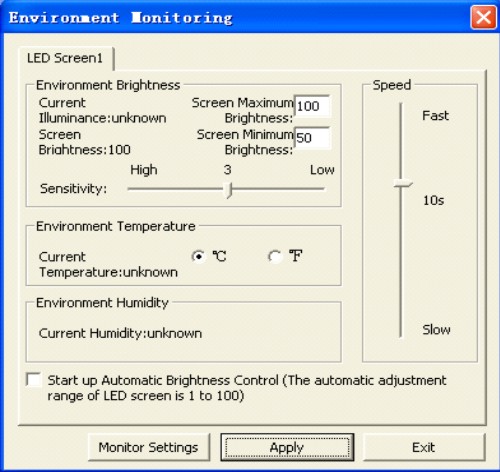500x472 pixels.
Task: Click the Speed vertical slider handle
Action: click(x=403, y=183)
